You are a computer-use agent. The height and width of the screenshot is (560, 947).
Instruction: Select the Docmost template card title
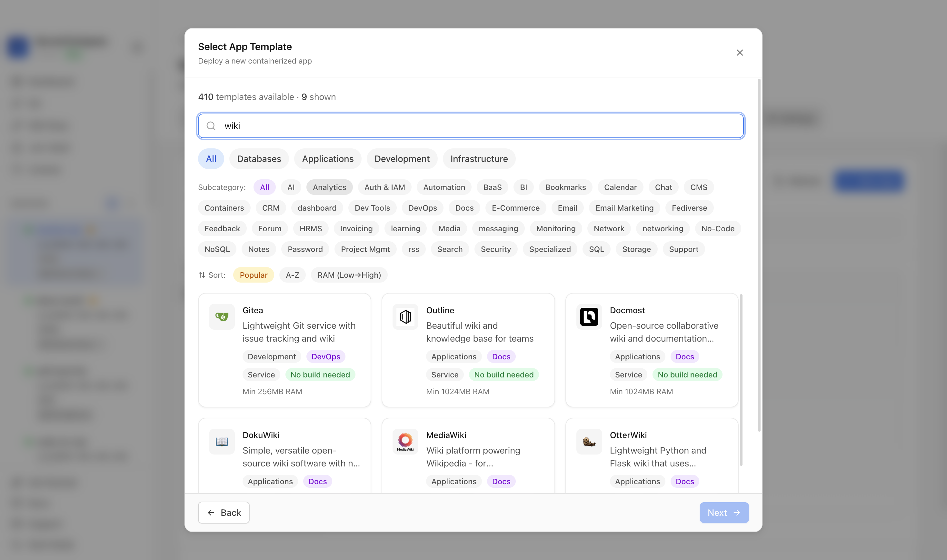[627, 310]
